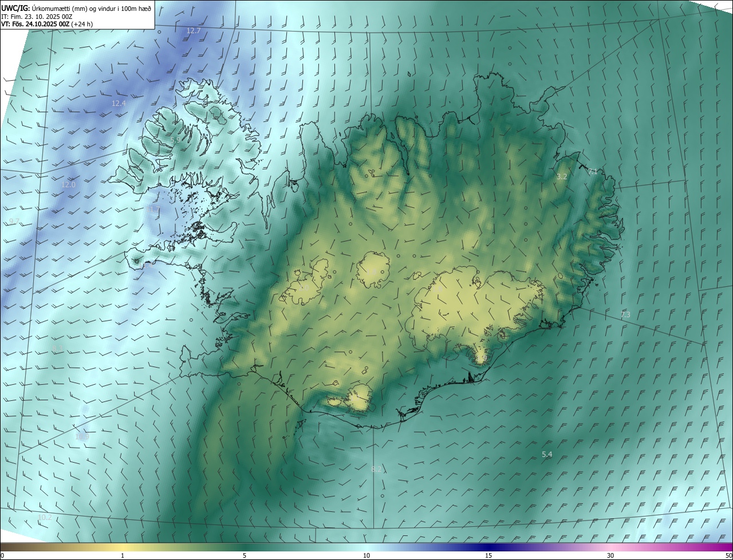Click the colorbar tick label '0'
This screenshot has height=560, width=733.
[x=2, y=555]
